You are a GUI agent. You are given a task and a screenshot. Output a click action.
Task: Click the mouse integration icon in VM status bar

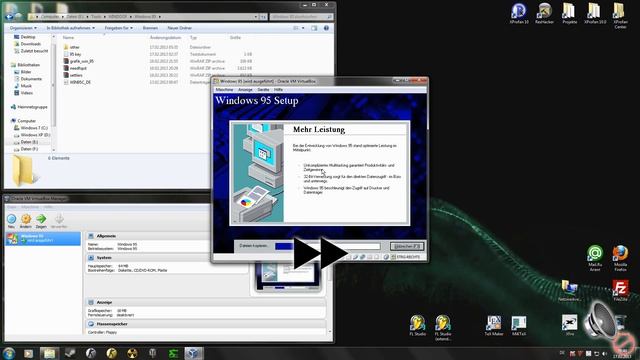pos(386,257)
